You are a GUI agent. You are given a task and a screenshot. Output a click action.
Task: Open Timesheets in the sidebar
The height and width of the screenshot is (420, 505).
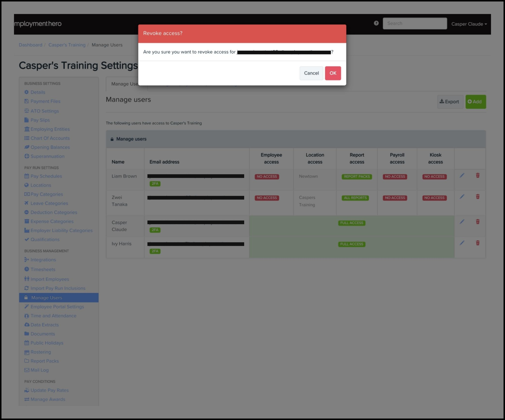(x=43, y=270)
